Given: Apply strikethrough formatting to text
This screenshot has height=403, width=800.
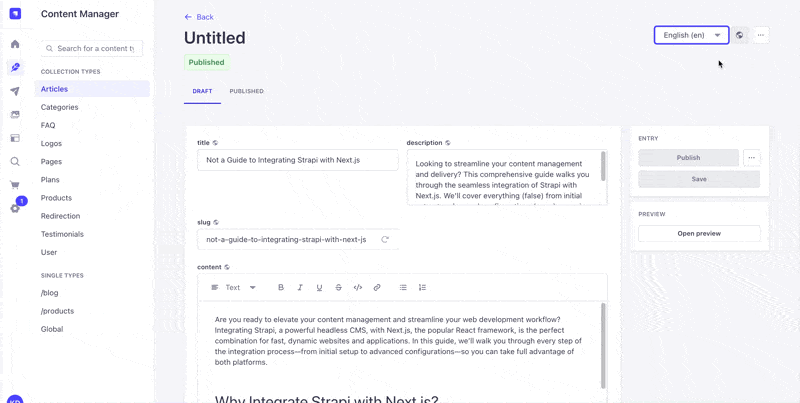Looking at the screenshot, I should click(338, 288).
